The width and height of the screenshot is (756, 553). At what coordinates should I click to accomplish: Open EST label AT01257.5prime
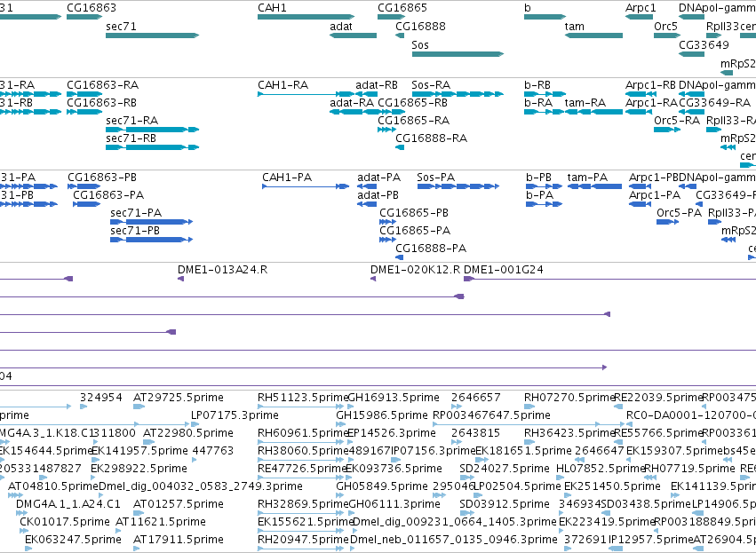179,505
